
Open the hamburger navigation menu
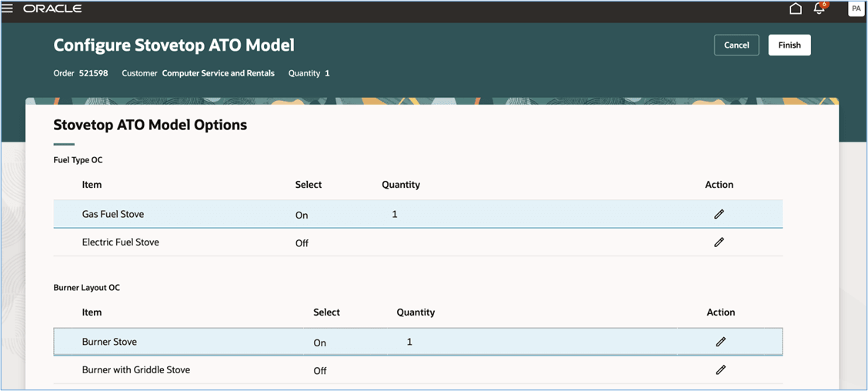8,8
